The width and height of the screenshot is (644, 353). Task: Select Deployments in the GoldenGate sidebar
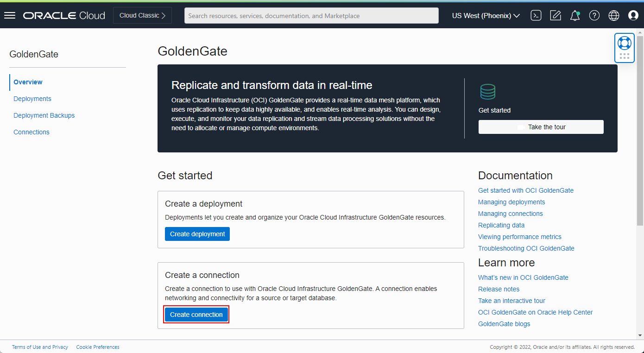tap(32, 99)
